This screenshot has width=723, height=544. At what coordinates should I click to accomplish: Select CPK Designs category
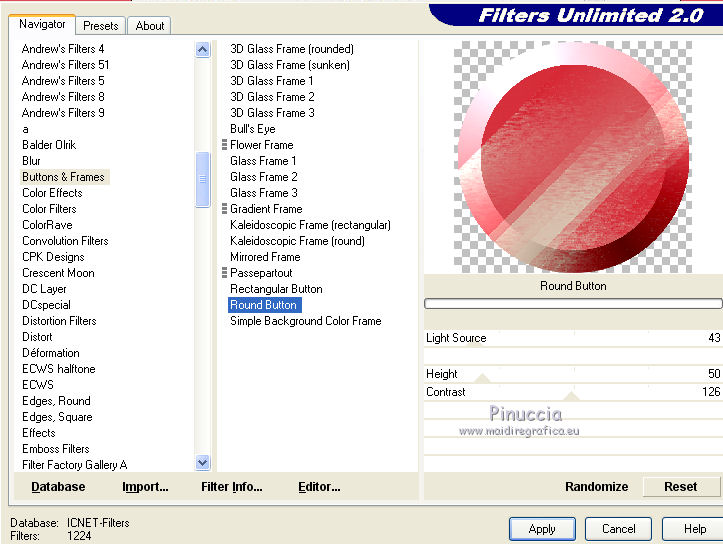pos(53,257)
